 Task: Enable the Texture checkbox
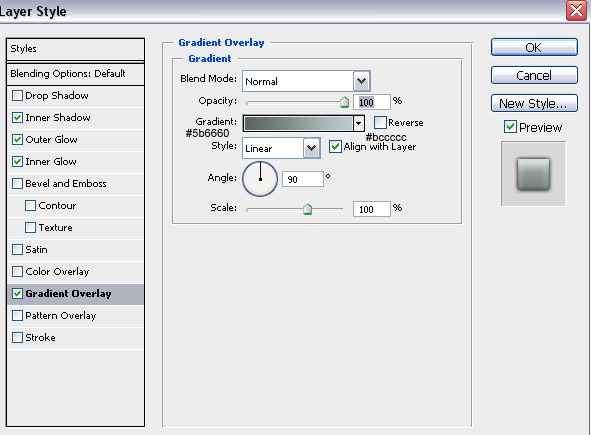(30, 228)
